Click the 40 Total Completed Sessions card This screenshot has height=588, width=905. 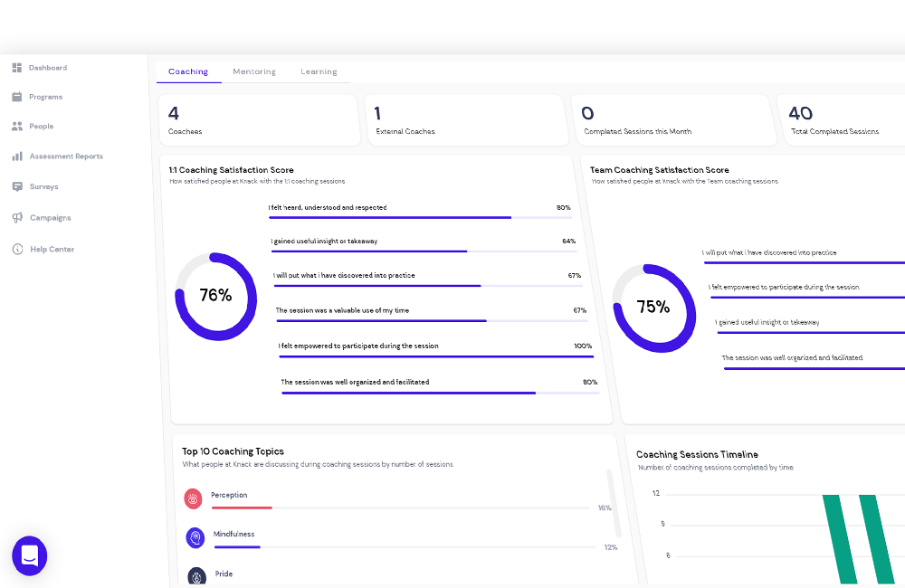pos(841,120)
